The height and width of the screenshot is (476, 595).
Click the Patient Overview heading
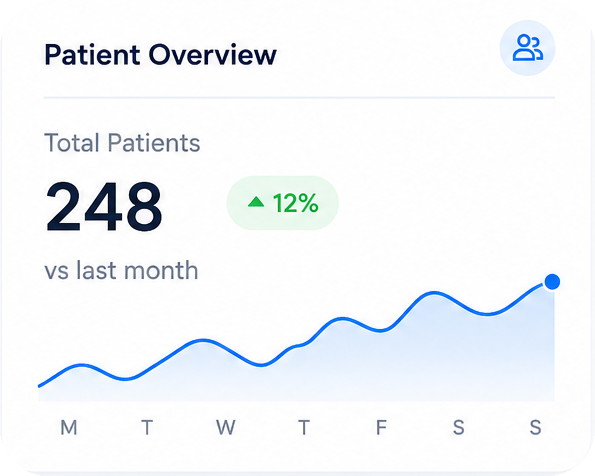click(x=160, y=55)
